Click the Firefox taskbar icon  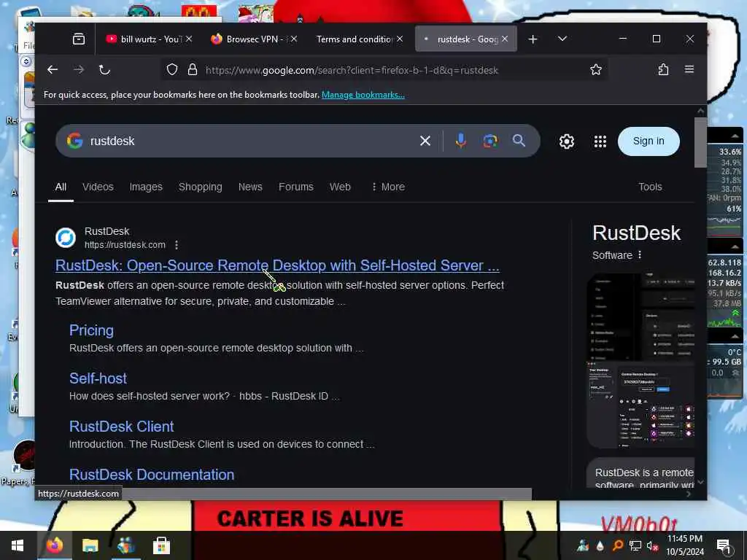[54, 545]
